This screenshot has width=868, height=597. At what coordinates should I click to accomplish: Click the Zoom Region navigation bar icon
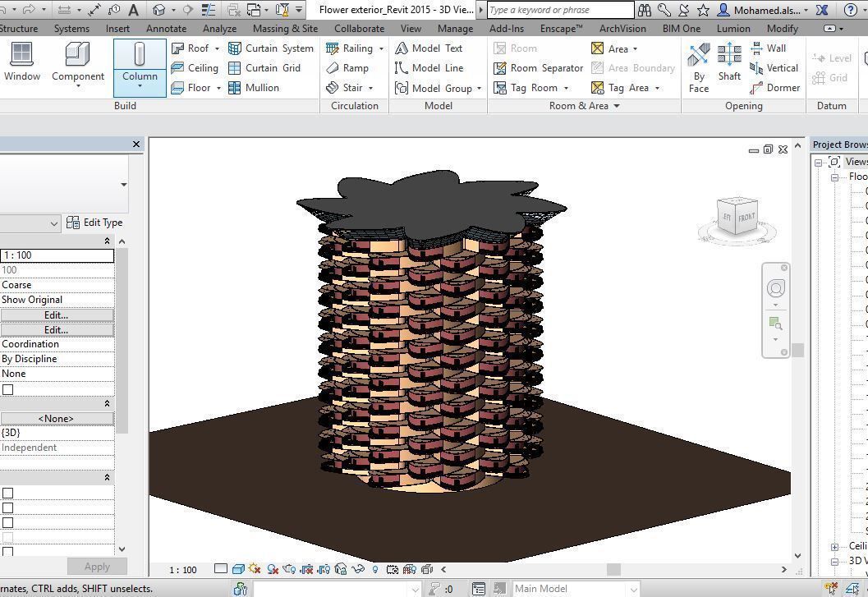[x=775, y=323]
